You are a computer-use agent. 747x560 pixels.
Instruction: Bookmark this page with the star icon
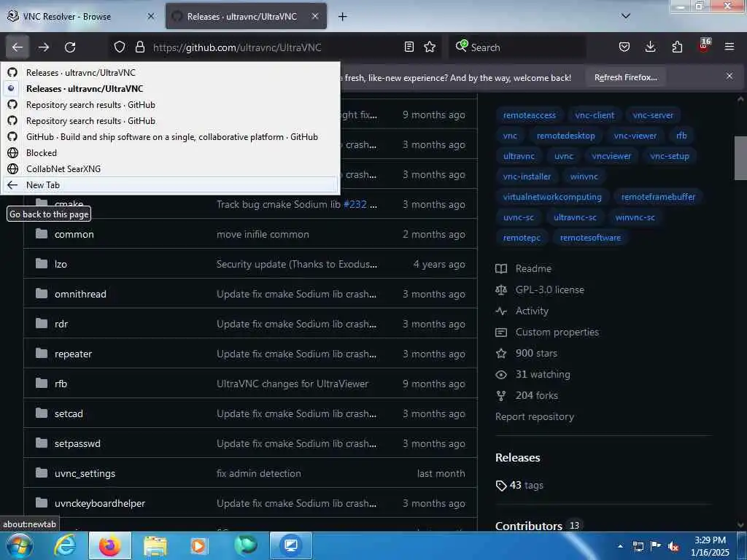430,47
